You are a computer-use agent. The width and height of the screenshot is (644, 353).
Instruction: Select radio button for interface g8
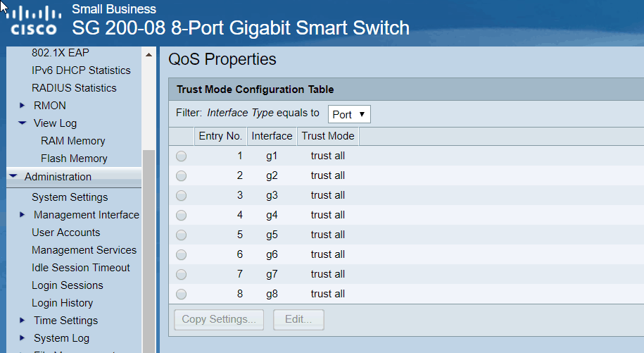(x=182, y=295)
